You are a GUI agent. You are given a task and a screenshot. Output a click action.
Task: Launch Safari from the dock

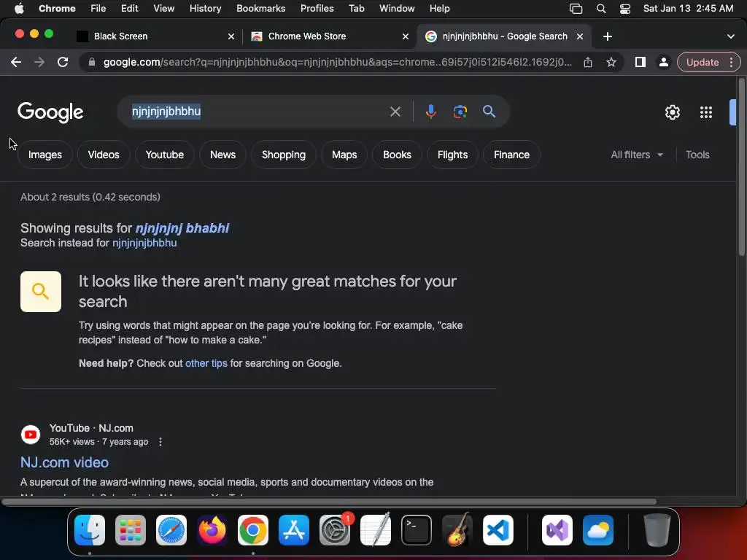[171, 530]
